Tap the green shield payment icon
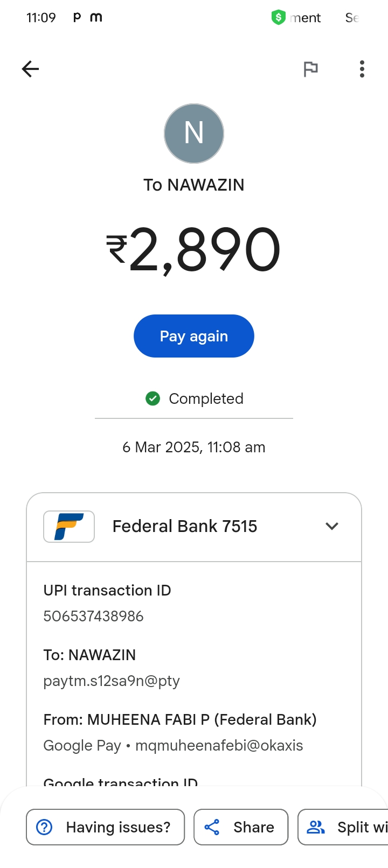388x868 pixels. (278, 18)
